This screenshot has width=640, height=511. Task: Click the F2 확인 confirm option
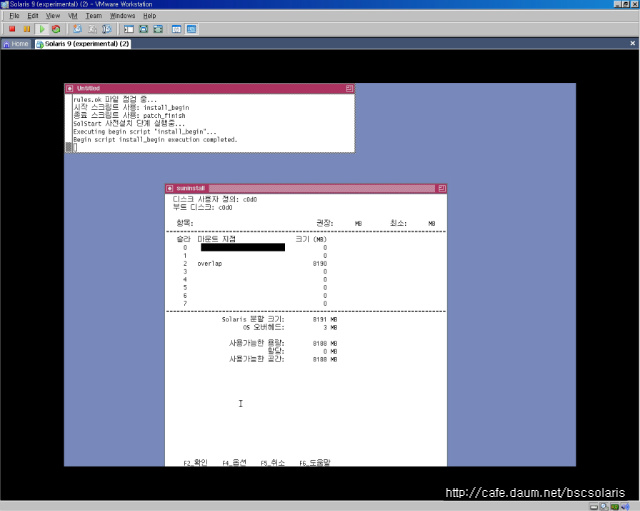196,462
